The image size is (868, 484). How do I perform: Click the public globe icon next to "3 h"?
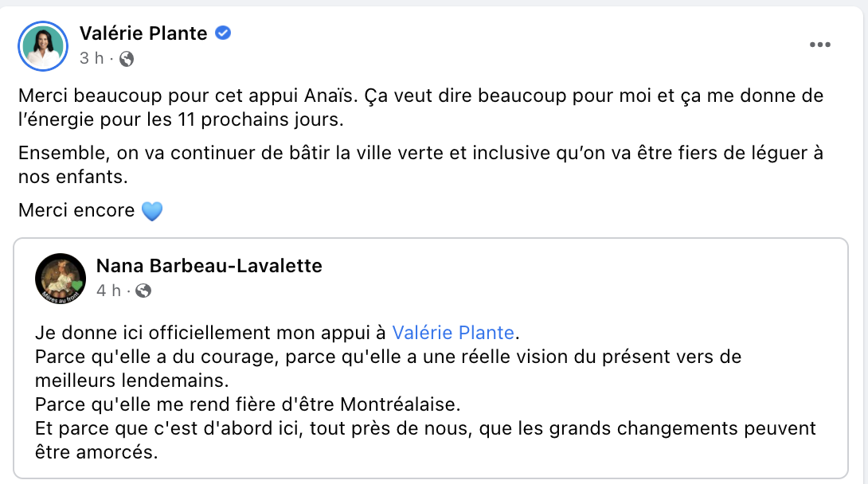click(x=126, y=59)
